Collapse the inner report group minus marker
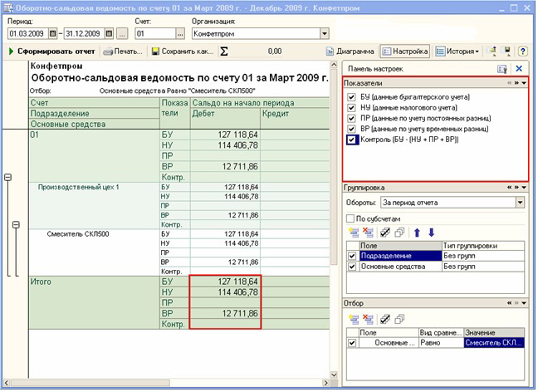538x392 pixels. pyautogui.click(x=16, y=224)
